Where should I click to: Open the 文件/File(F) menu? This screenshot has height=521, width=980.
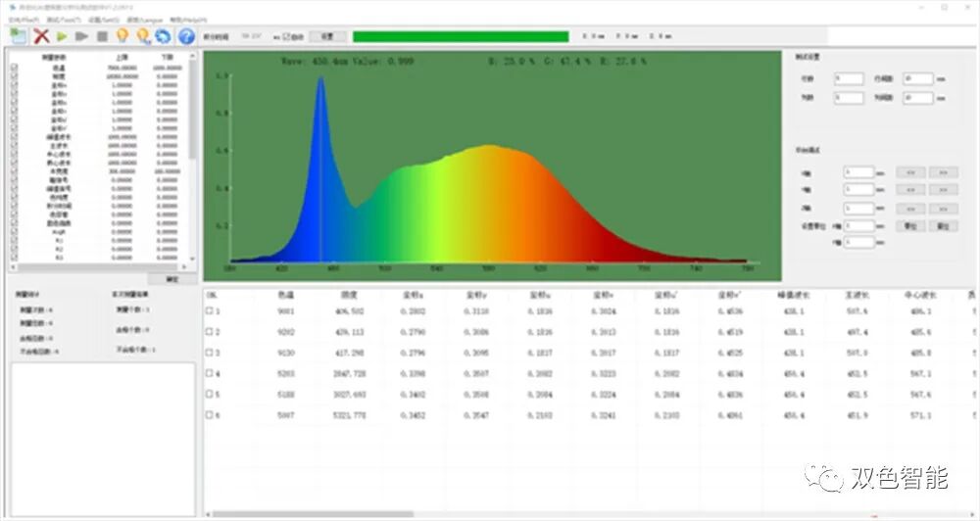click(24, 20)
